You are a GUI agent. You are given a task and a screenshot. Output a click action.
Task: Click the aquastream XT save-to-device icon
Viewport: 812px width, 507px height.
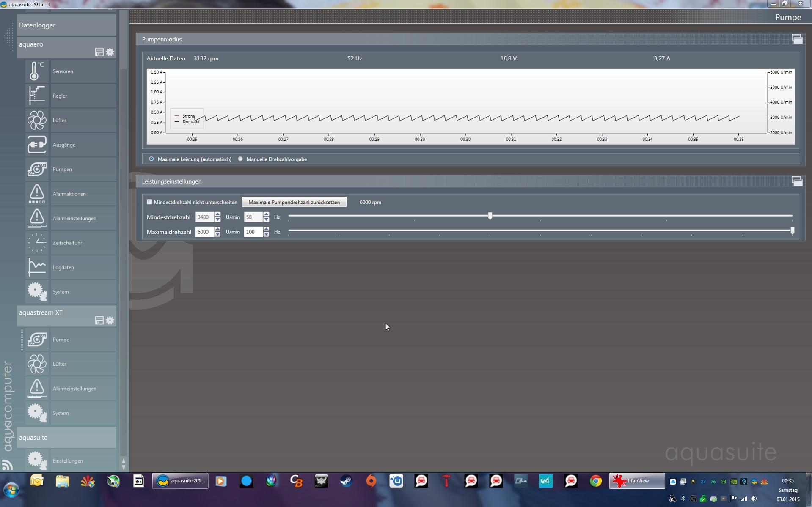point(99,321)
